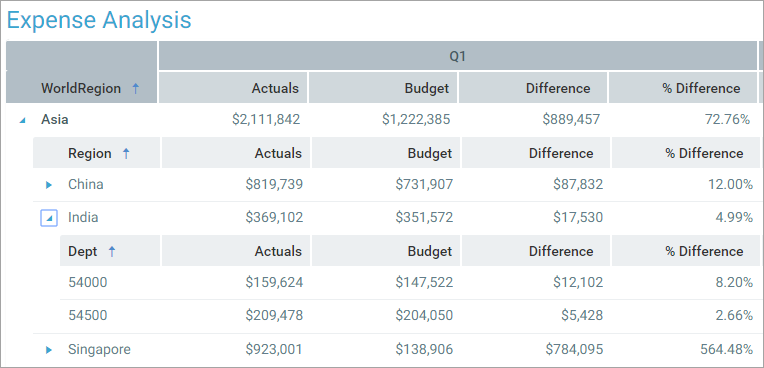Click the Region sort arrow icon
This screenshot has width=764, height=368.
point(126,154)
